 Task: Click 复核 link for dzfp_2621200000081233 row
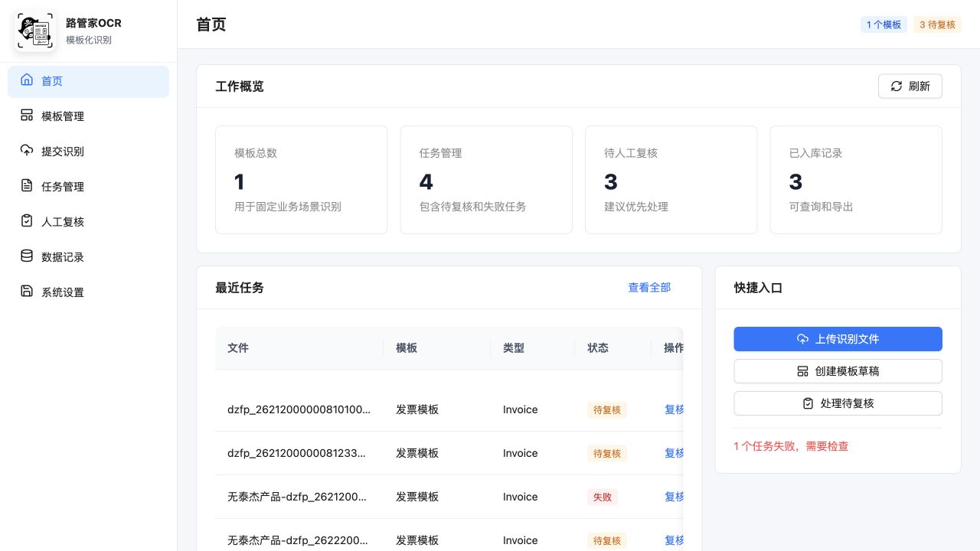(x=674, y=453)
